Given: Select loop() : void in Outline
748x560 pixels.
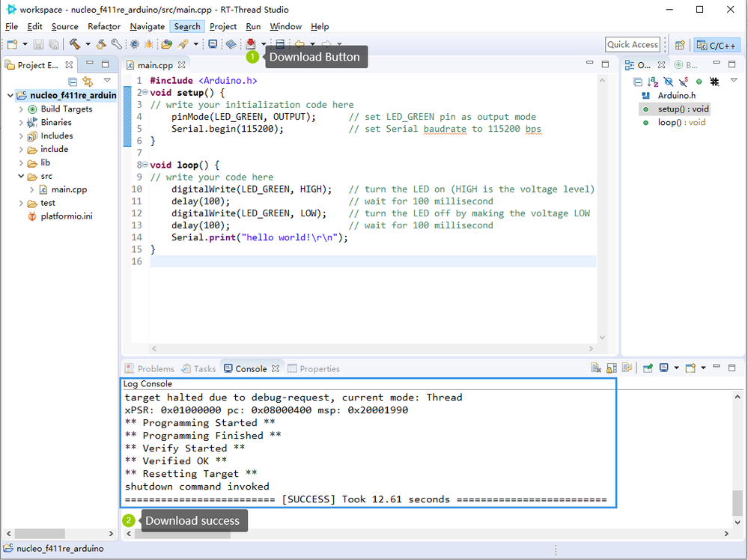Looking at the screenshot, I should pyautogui.click(x=681, y=123).
